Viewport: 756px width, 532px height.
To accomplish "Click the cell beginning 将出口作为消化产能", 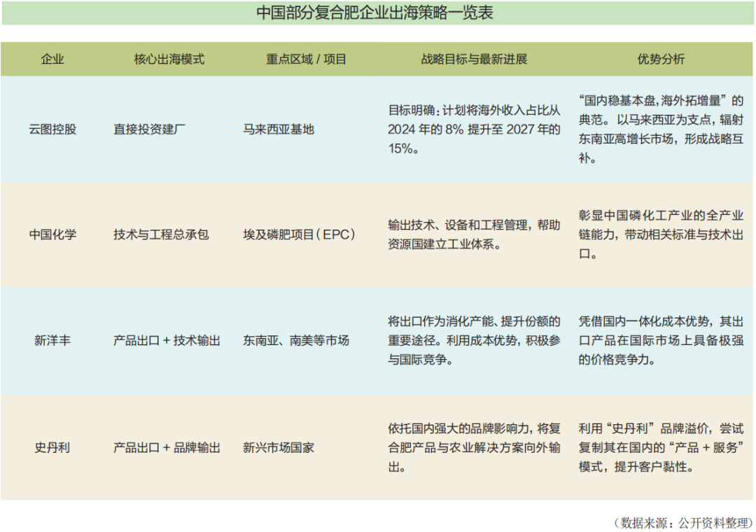I will 475,340.
